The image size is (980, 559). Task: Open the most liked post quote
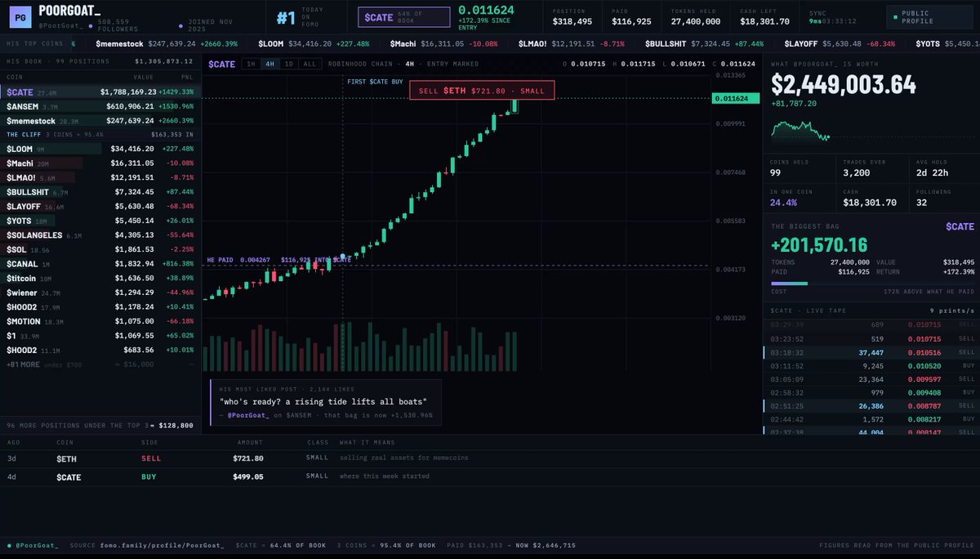click(324, 400)
